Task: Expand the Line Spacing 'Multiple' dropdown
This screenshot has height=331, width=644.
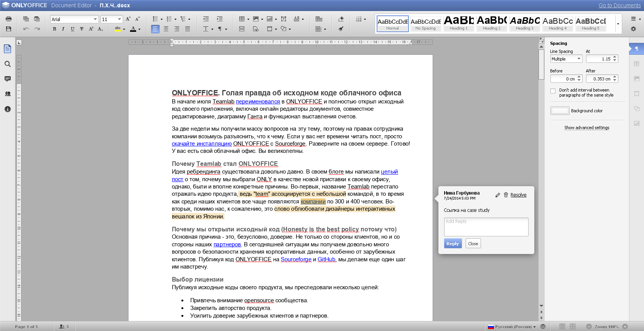Action: 579,59
